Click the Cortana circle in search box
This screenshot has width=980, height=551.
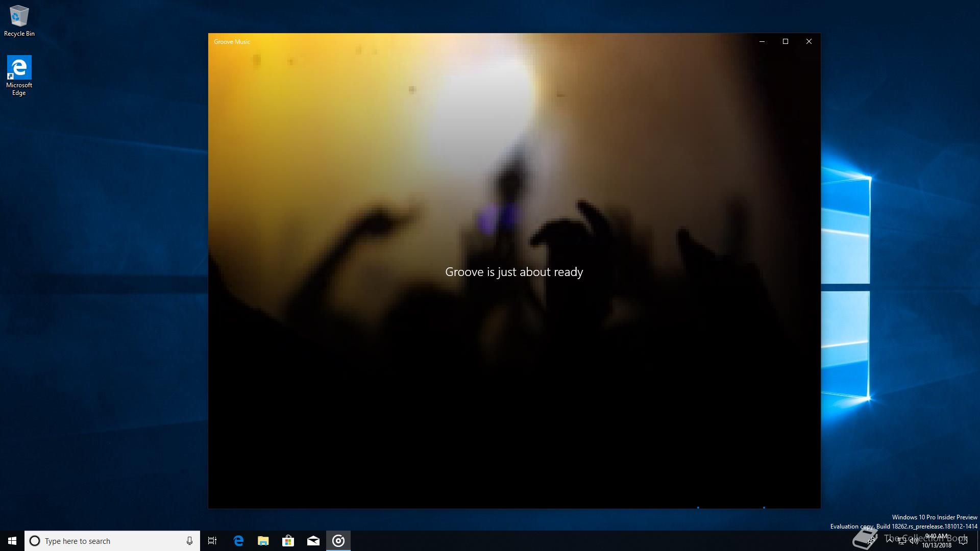coord(35,541)
